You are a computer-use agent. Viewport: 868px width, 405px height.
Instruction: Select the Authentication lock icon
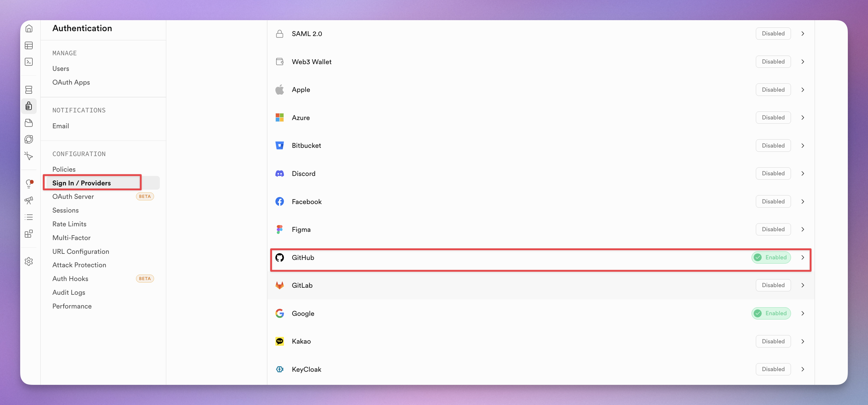tap(29, 106)
